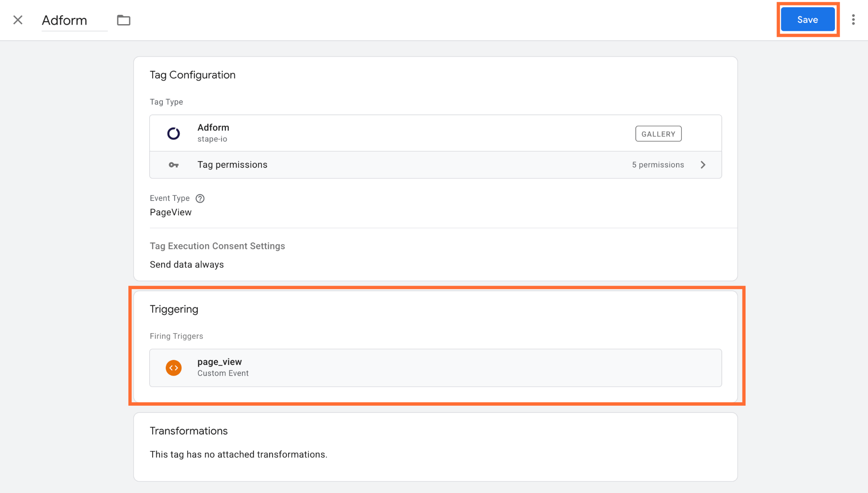The image size is (868, 493).
Task: Open the folder icon next to tag name
Action: point(123,20)
